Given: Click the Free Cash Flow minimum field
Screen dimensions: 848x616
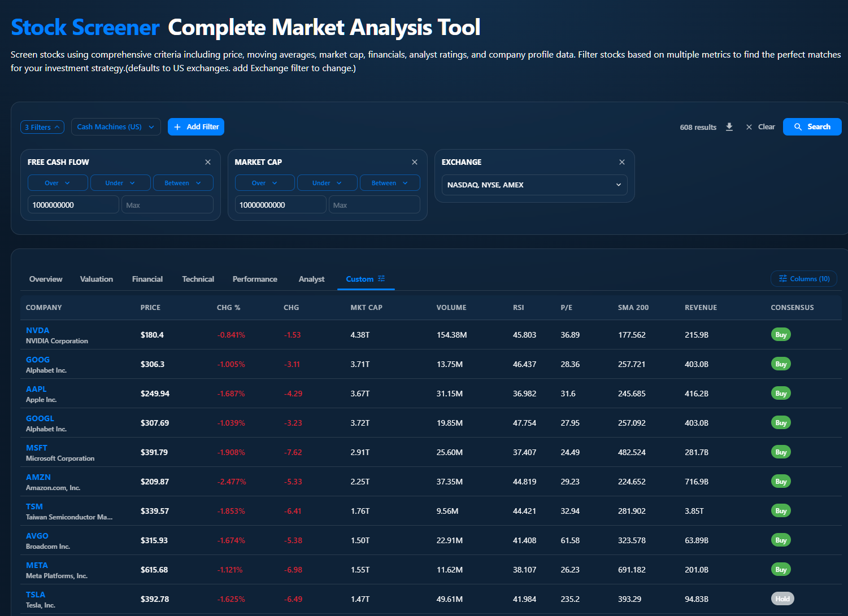Looking at the screenshot, I should 73,204.
